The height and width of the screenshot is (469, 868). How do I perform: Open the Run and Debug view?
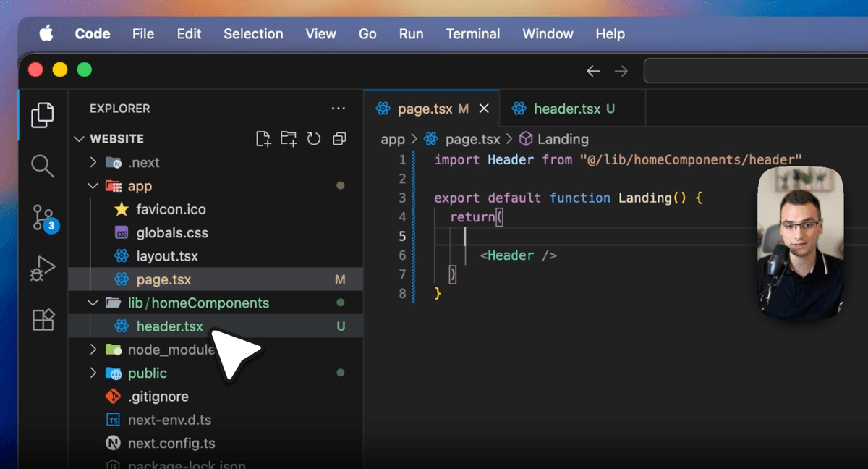[x=43, y=269]
